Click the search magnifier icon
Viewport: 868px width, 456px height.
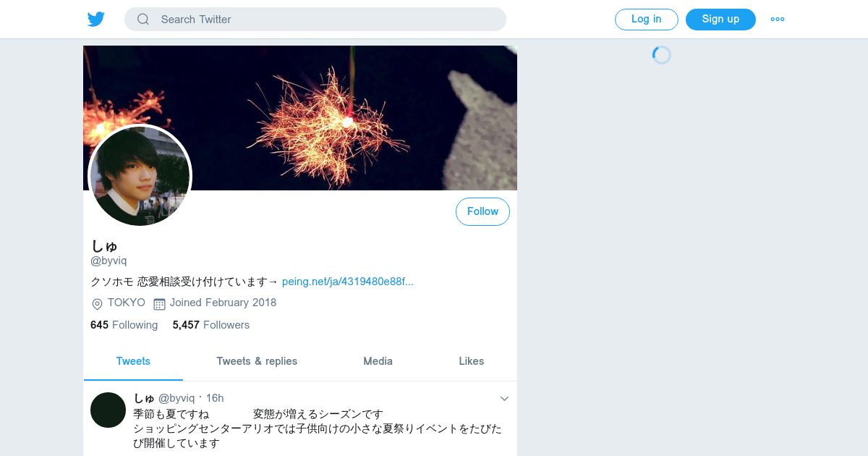pyautogui.click(x=143, y=20)
